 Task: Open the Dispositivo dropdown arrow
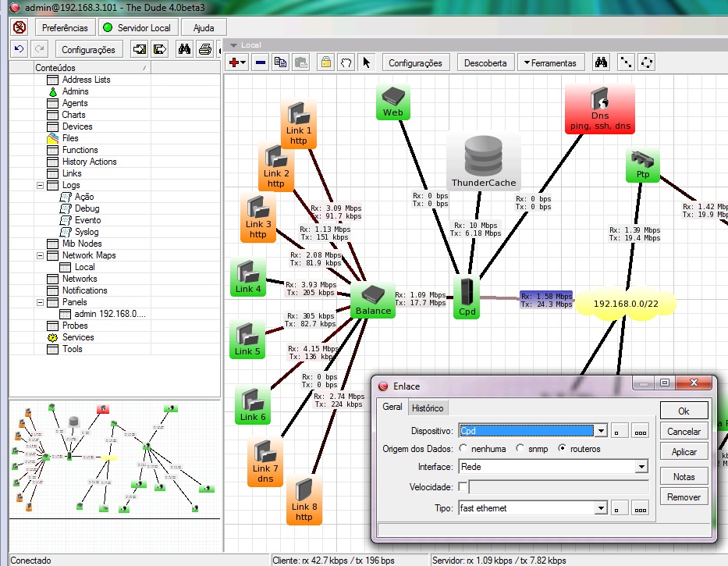point(601,431)
